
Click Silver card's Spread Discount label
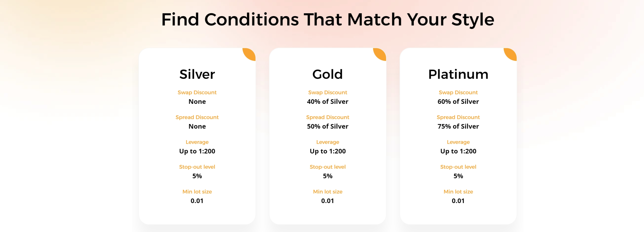pos(197,117)
